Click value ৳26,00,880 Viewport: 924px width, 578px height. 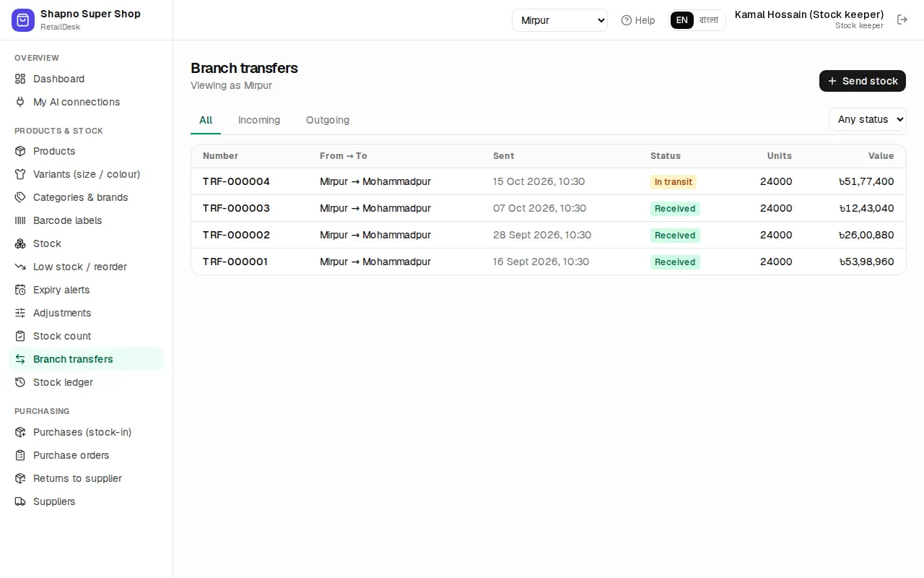pyautogui.click(x=866, y=235)
